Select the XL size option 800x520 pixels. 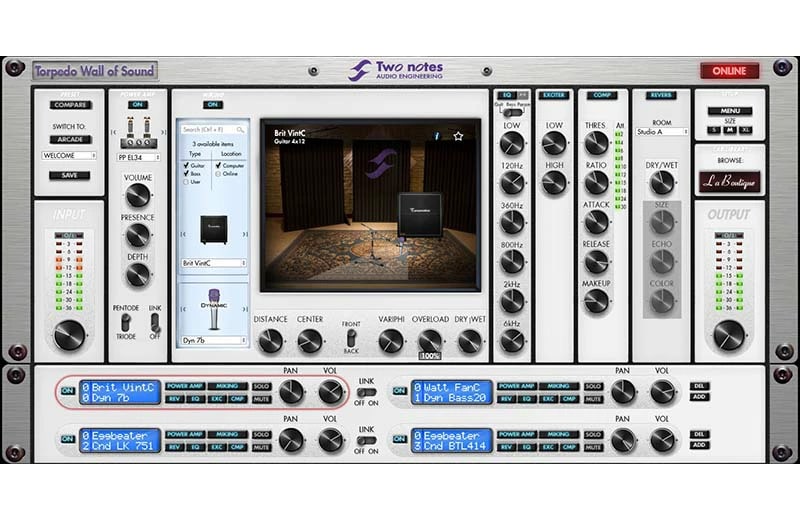(743, 130)
